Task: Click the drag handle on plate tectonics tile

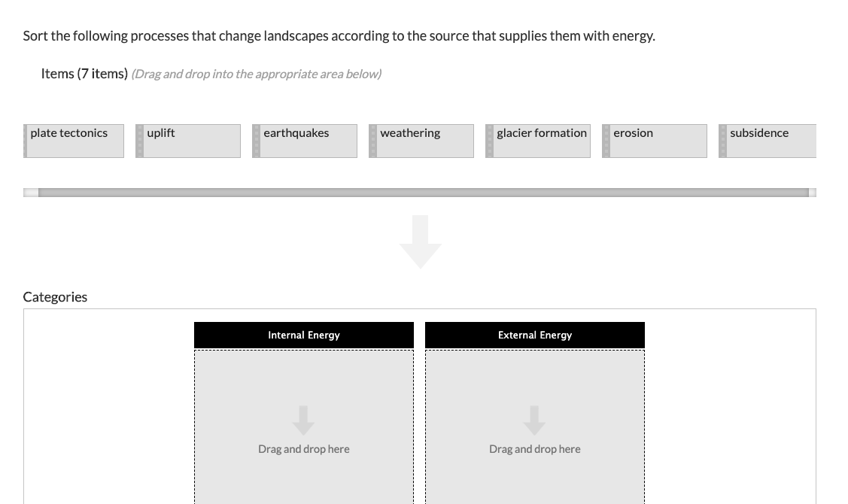Action: point(27,141)
